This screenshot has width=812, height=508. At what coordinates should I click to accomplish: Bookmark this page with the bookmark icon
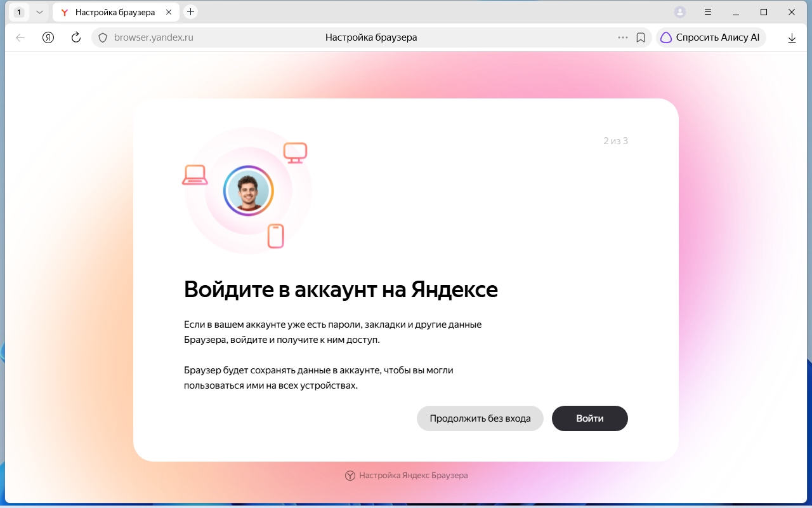coord(641,37)
